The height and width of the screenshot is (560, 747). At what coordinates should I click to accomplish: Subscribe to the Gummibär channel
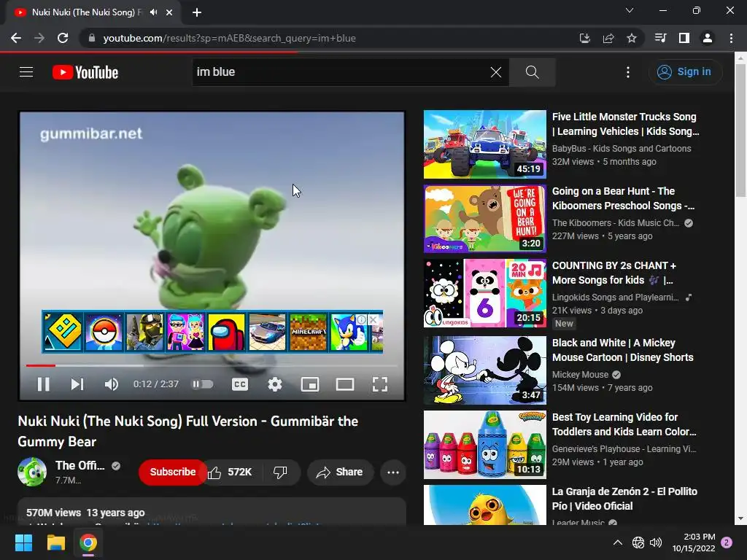coord(172,472)
